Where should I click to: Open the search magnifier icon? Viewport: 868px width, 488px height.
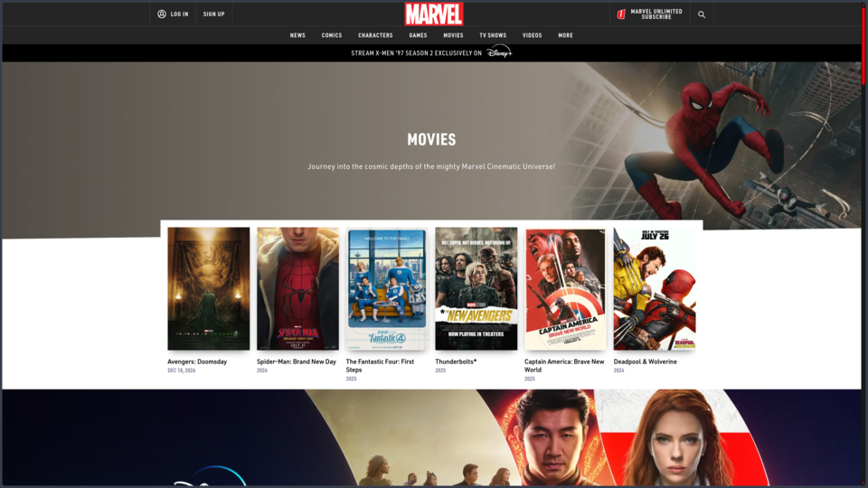(702, 14)
